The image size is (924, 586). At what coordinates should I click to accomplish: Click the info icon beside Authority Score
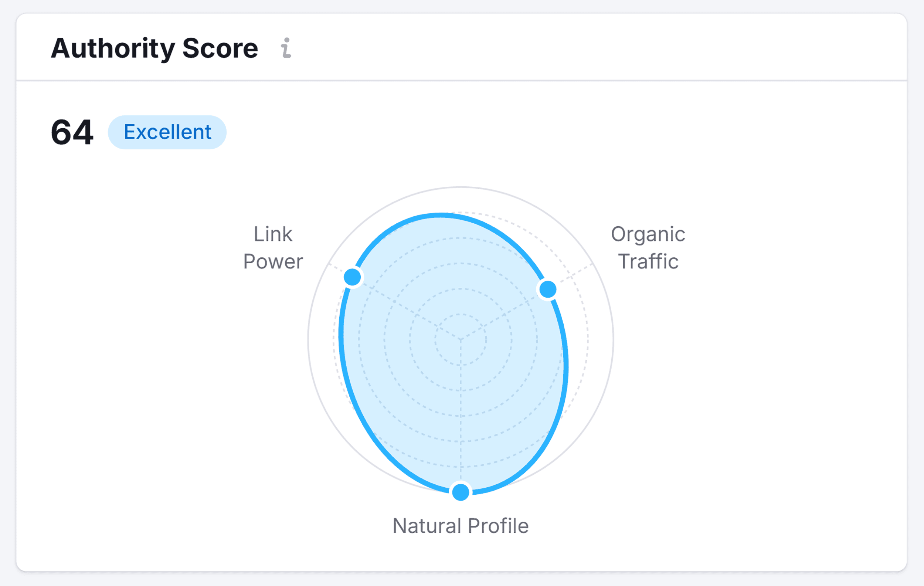tap(285, 48)
